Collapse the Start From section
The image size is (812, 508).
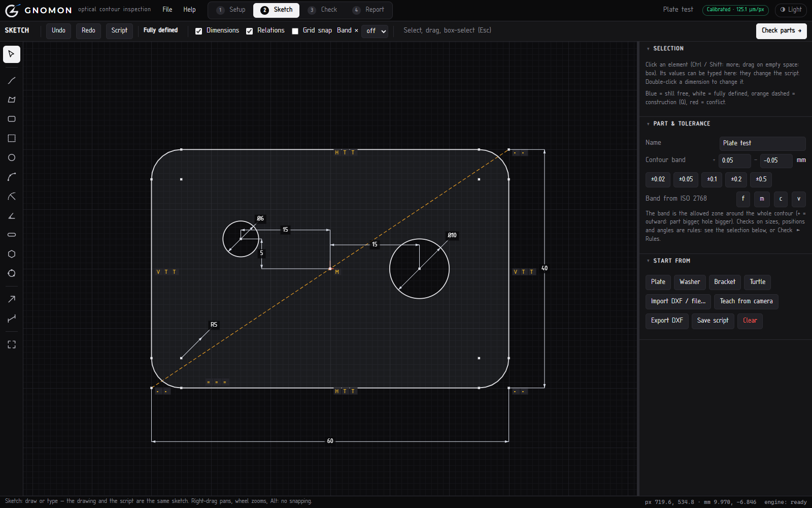tap(668, 261)
